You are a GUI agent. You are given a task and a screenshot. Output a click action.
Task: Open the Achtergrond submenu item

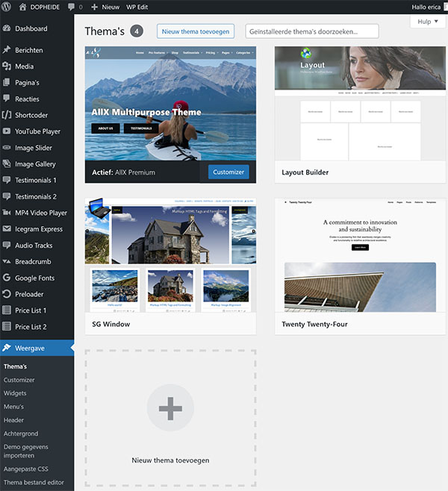click(21, 434)
